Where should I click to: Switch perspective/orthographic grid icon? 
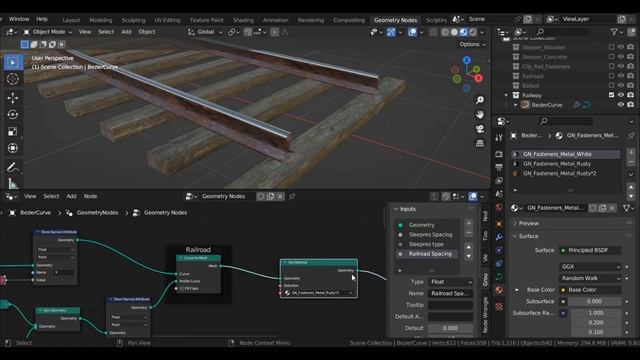(x=480, y=144)
